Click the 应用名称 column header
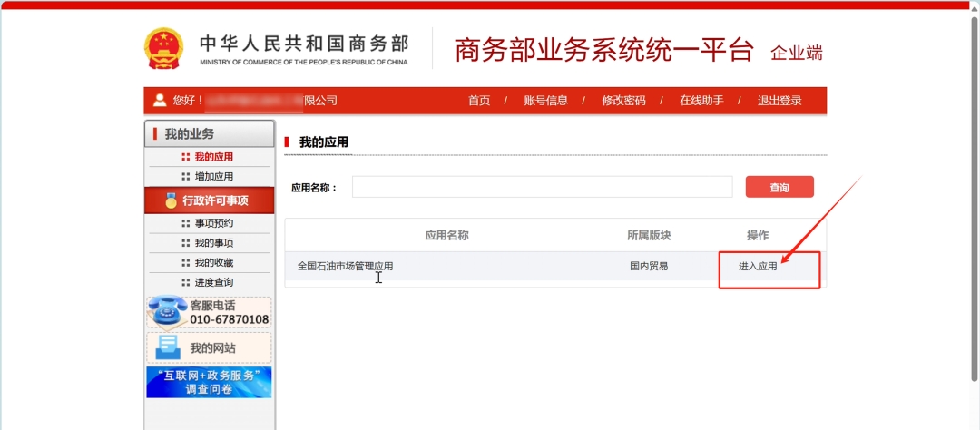980x430 pixels. (446, 236)
